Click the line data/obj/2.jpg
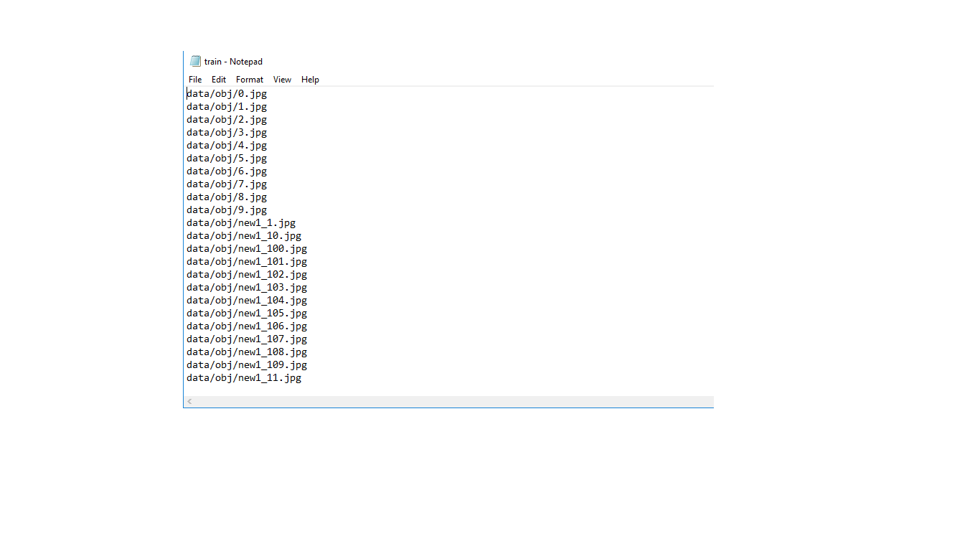 227,120
